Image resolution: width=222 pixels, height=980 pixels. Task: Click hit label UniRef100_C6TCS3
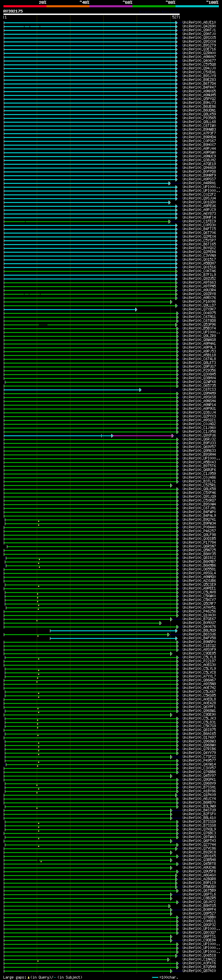click(x=199, y=390)
